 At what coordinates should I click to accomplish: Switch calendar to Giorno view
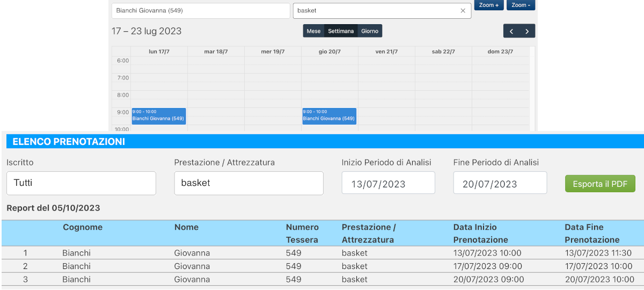tap(370, 31)
